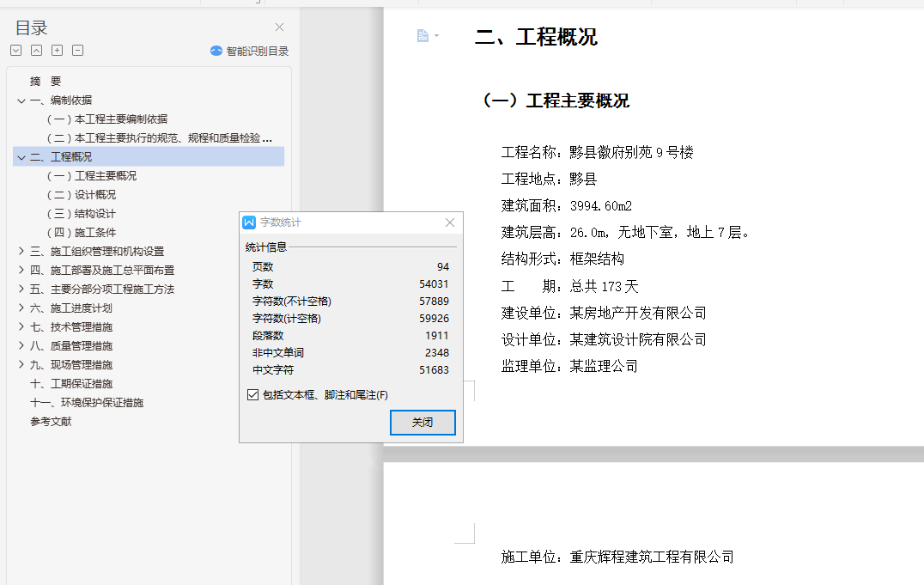This screenshot has height=585, width=924.
Task: Close the 目录 navigation pane
Action: [279, 27]
